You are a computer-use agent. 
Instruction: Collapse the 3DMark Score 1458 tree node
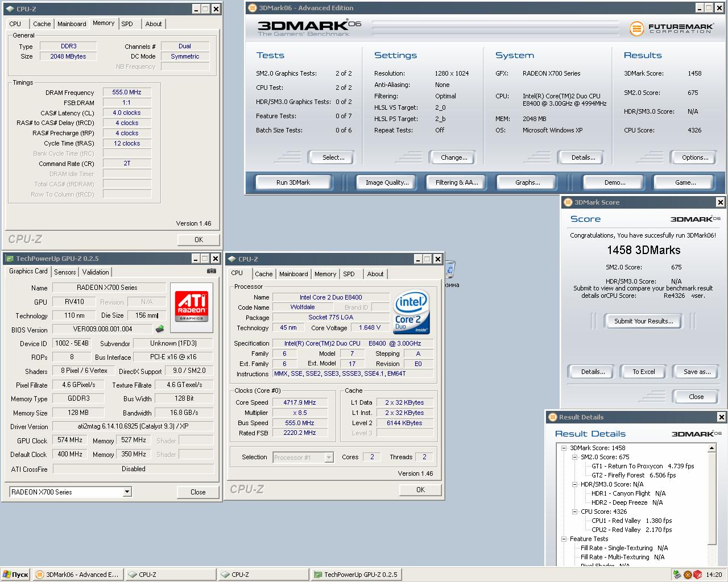coord(564,448)
